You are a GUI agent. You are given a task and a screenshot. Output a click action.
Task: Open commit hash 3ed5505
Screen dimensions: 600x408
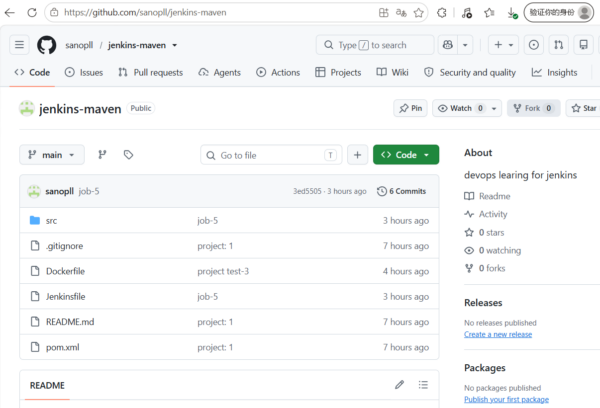(307, 191)
